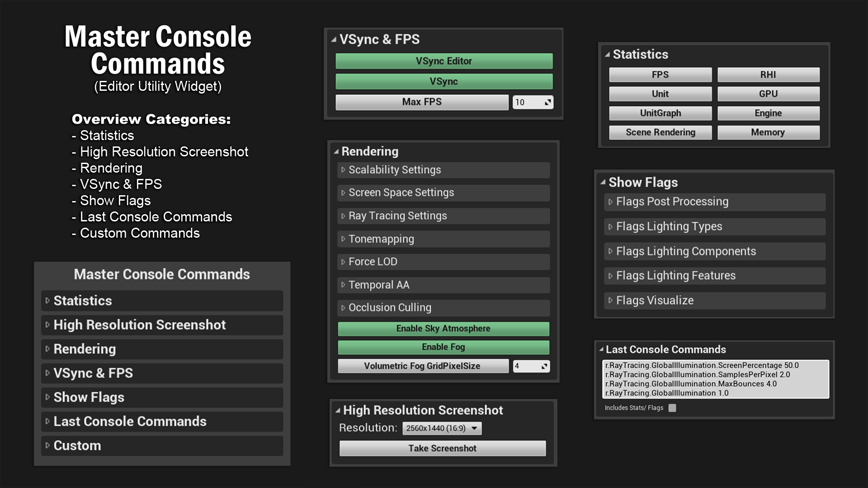This screenshot has height=488, width=868.
Task: Open the Resolution 2560x1440 dropdown
Action: pyautogui.click(x=442, y=428)
